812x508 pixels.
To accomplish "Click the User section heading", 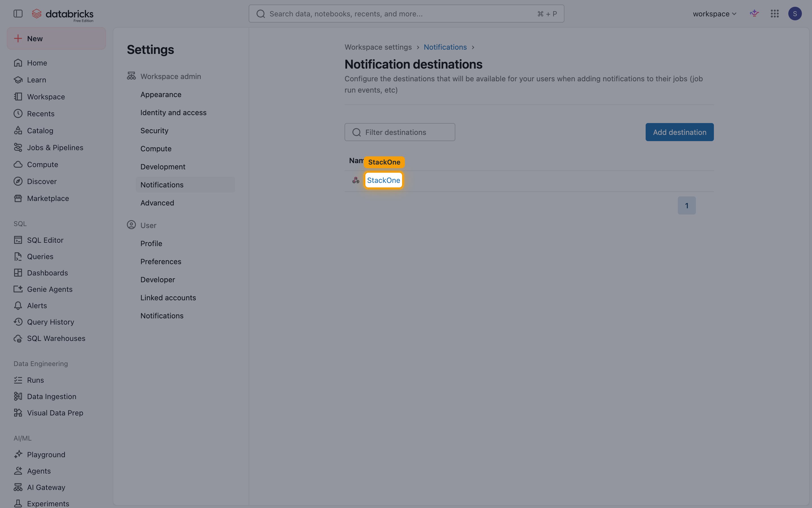I will tap(148, 225).
